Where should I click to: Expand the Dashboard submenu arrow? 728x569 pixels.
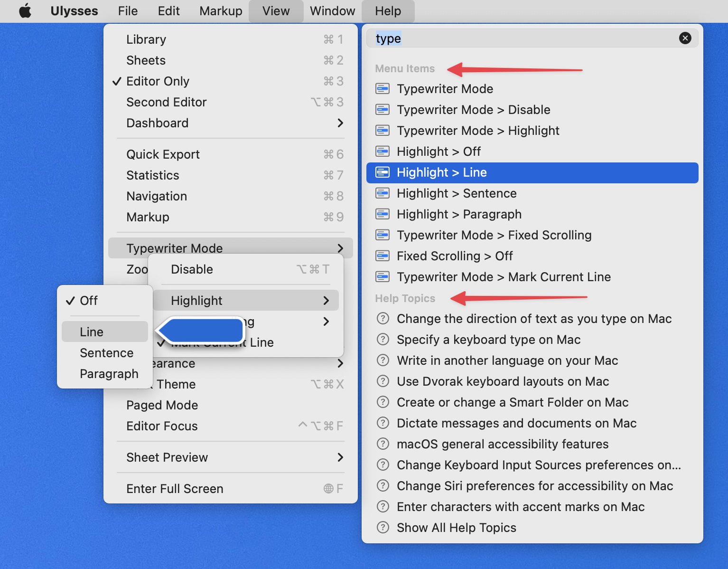click(340, 123)
